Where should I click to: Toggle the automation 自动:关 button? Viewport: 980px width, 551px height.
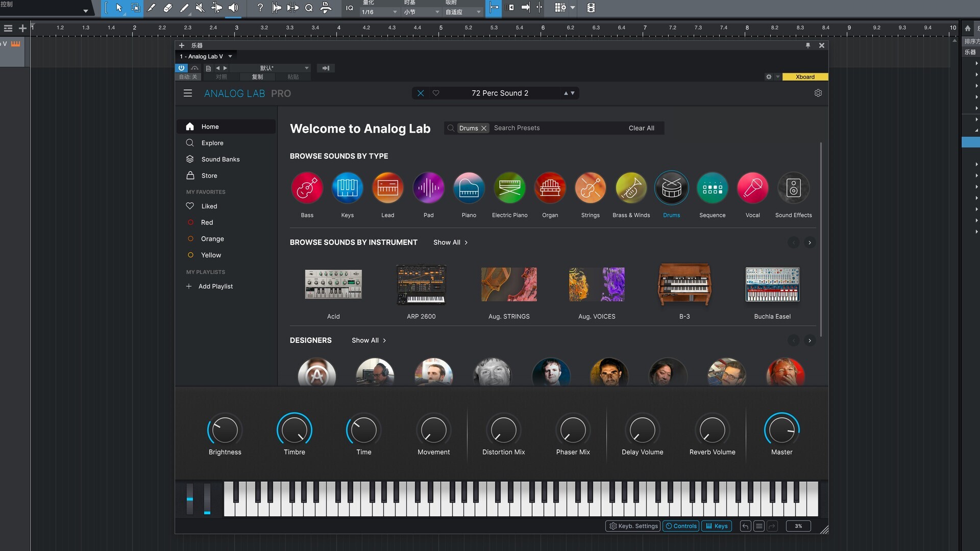(x=188, y=77)
